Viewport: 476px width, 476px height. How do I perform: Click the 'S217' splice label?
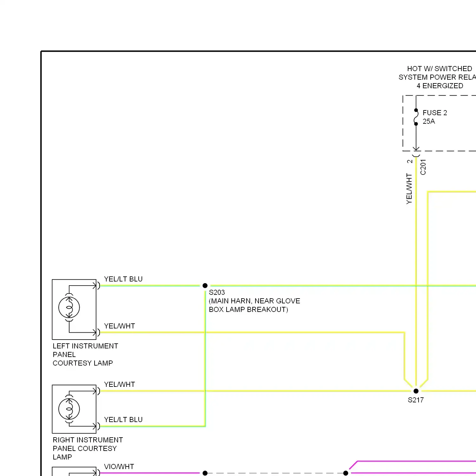416,400
